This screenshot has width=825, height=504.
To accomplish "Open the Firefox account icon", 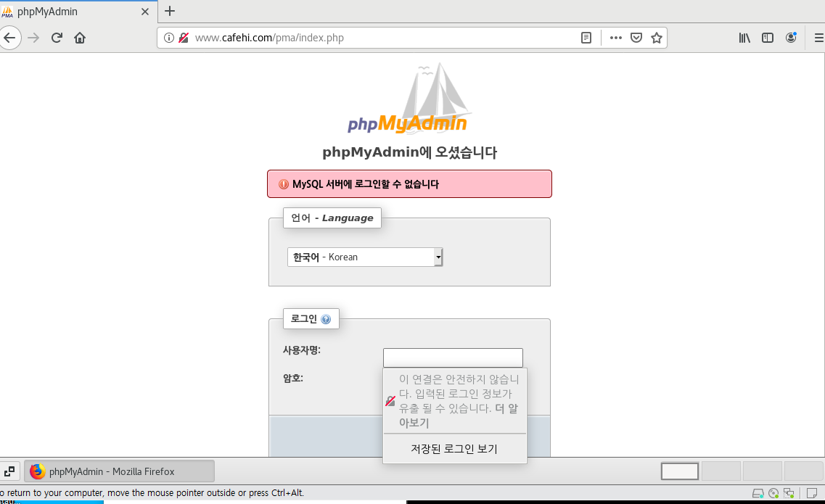I will [x=791, y=38].
